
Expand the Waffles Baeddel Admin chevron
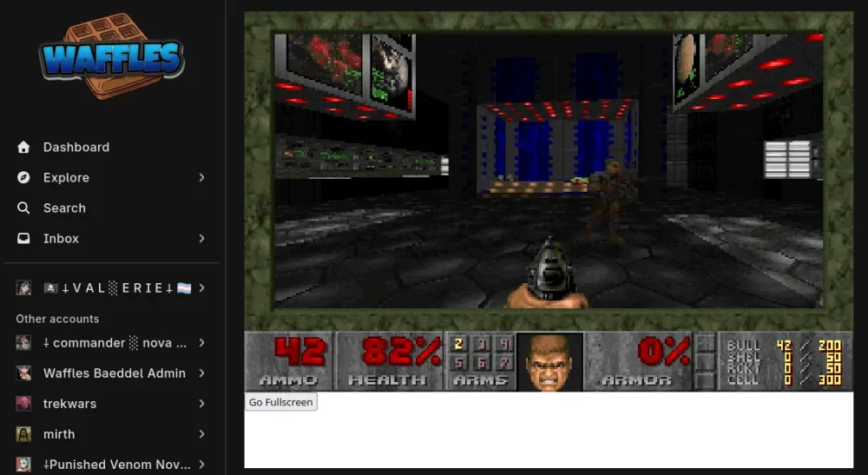[x=201, y=373]
